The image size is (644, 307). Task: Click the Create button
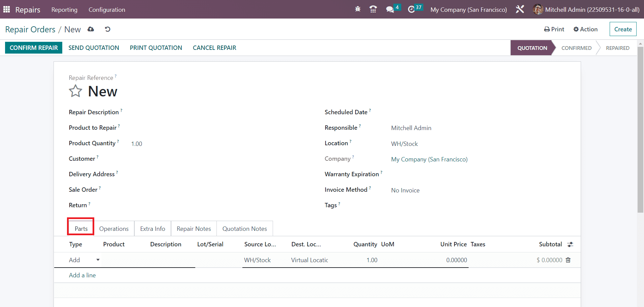coord(623,29)
